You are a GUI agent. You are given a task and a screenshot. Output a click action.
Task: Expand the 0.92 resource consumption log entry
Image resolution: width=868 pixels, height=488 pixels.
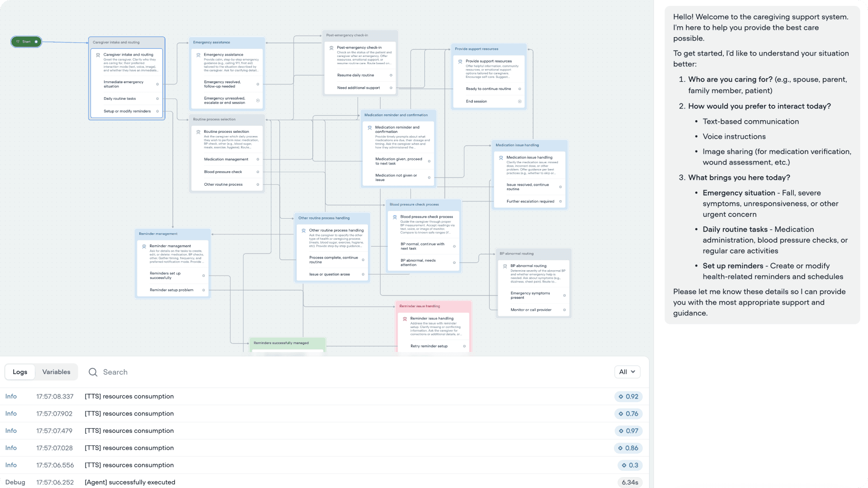[x=129, y=396]
